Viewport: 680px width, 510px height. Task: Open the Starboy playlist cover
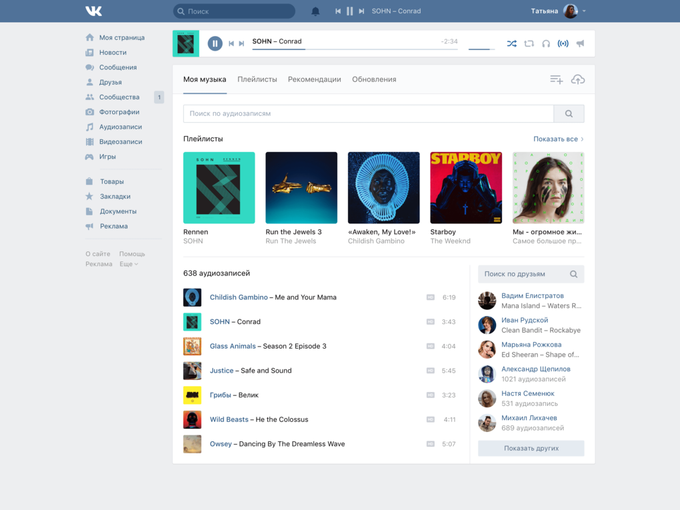point(465,187)
